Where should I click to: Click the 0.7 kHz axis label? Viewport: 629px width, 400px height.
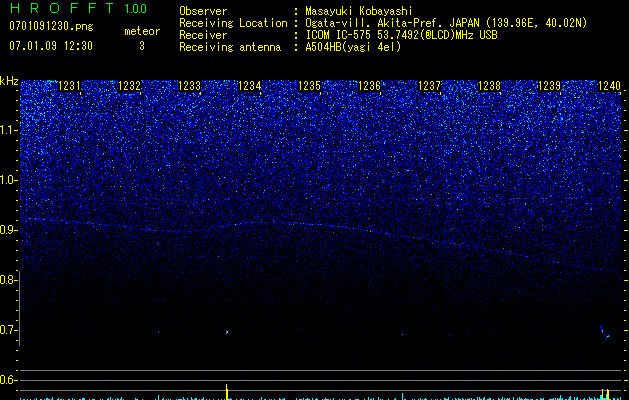pyautogui.click(x=8, y=330)
